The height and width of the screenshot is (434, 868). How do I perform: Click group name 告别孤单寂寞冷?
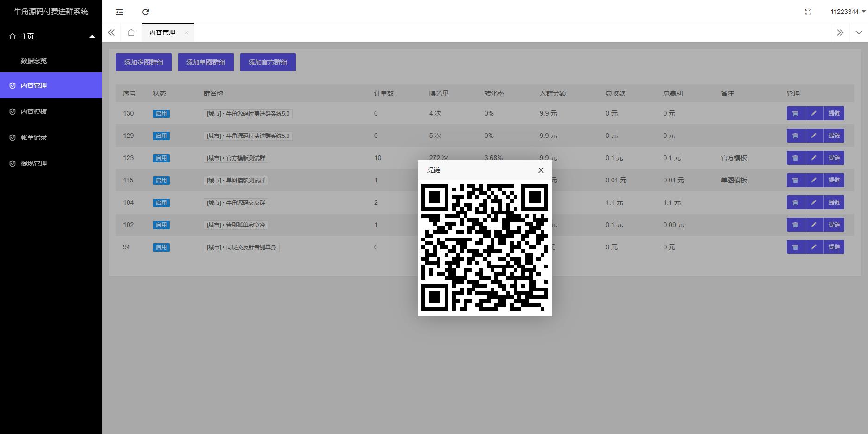(x=236, y=225)
